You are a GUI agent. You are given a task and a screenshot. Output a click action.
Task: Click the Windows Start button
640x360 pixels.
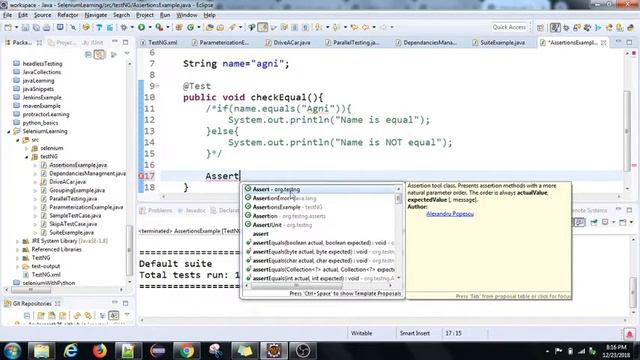12,351
